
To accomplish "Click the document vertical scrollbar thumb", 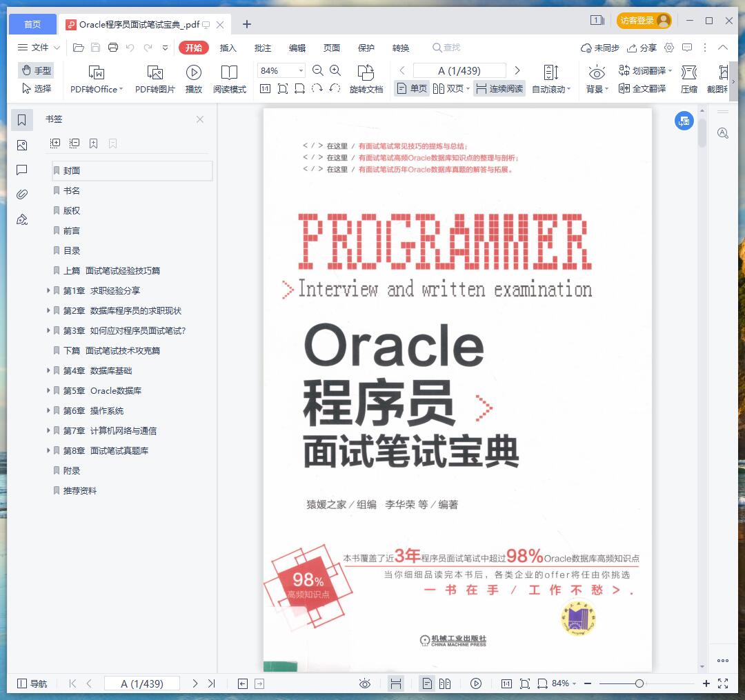I will [x=702, y=133].
